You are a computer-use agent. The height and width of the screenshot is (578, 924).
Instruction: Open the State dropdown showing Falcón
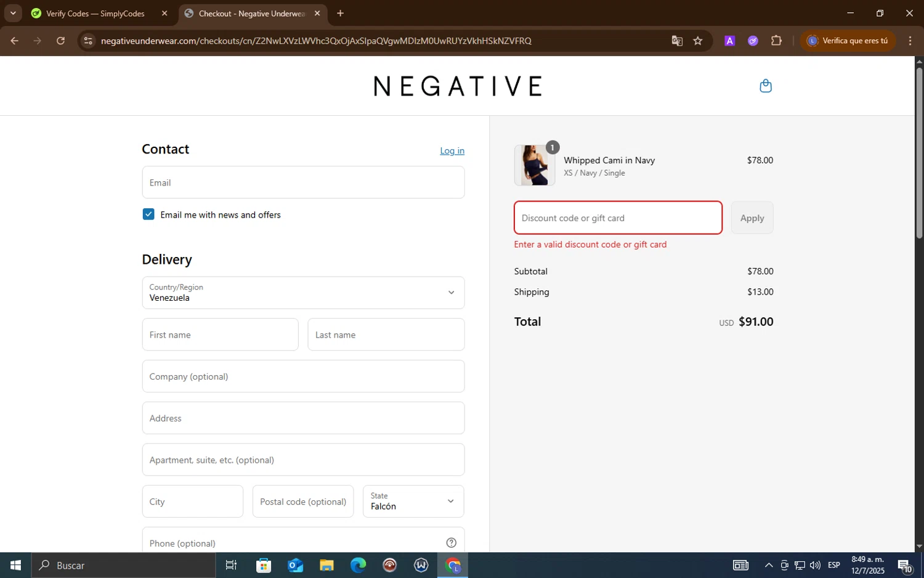point(413,501)
